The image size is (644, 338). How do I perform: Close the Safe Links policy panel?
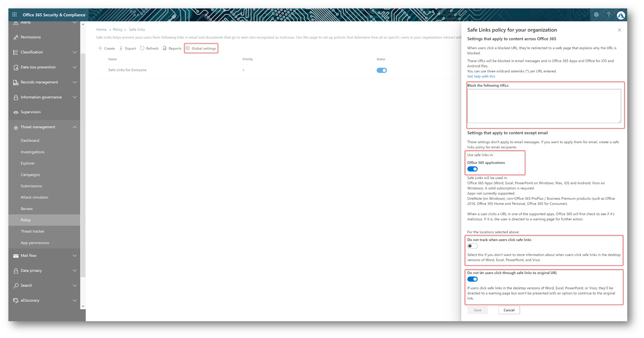(619, 30)
